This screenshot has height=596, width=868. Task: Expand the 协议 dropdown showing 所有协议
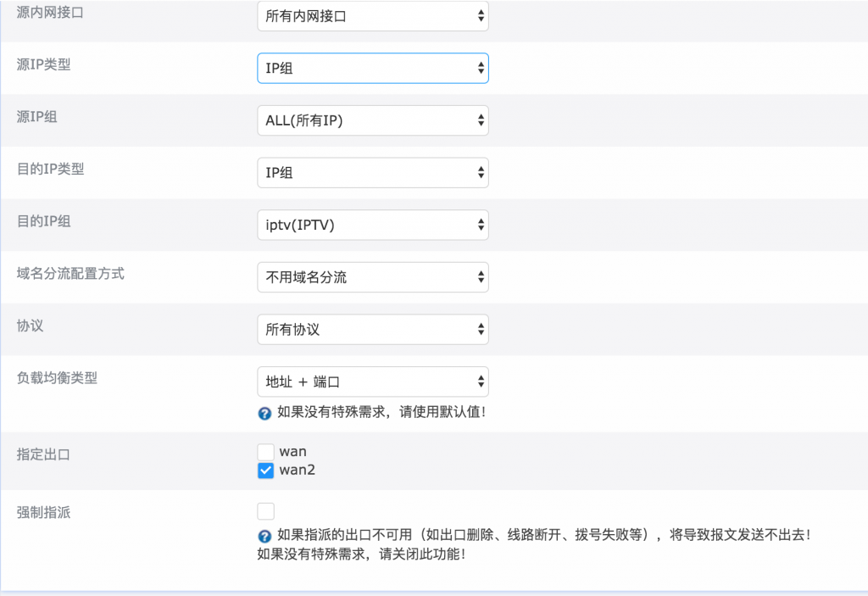point(373,329)
